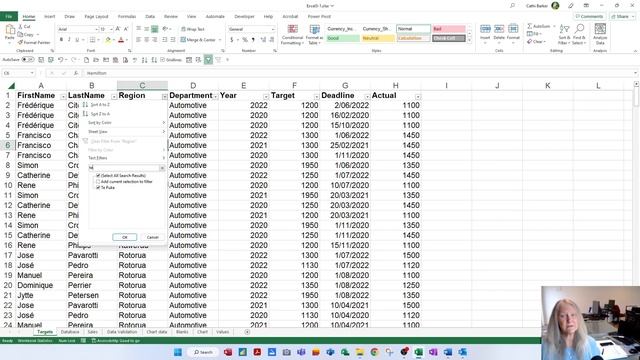Screen dimensions: 640x360
Task: Click the taskbar Search box
Action: click(203, 352)
